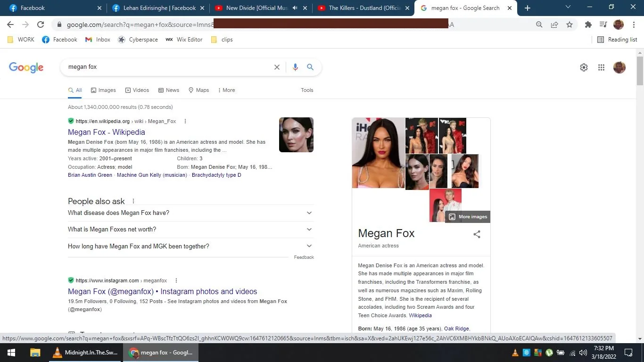Open the Google apps grid
This screenshot has height=362, width=644.
[601, 67]
